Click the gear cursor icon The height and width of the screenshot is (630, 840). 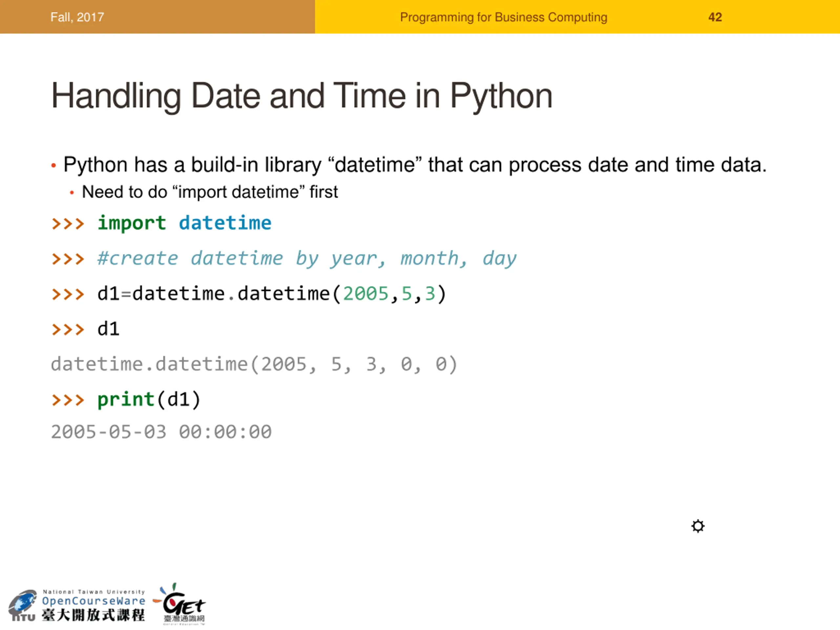pos(698,526)
